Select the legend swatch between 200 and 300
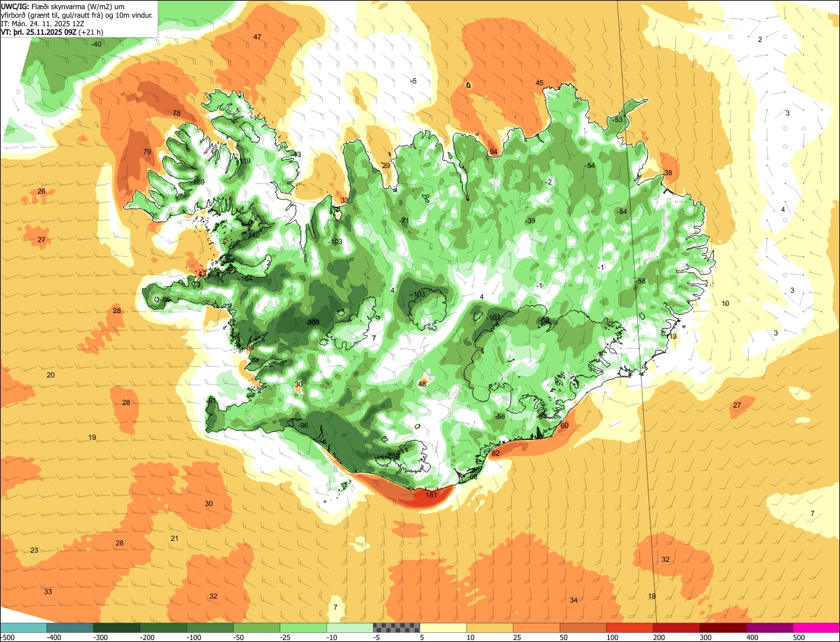This screenshot has width=840, height=642. coord(676,628)
